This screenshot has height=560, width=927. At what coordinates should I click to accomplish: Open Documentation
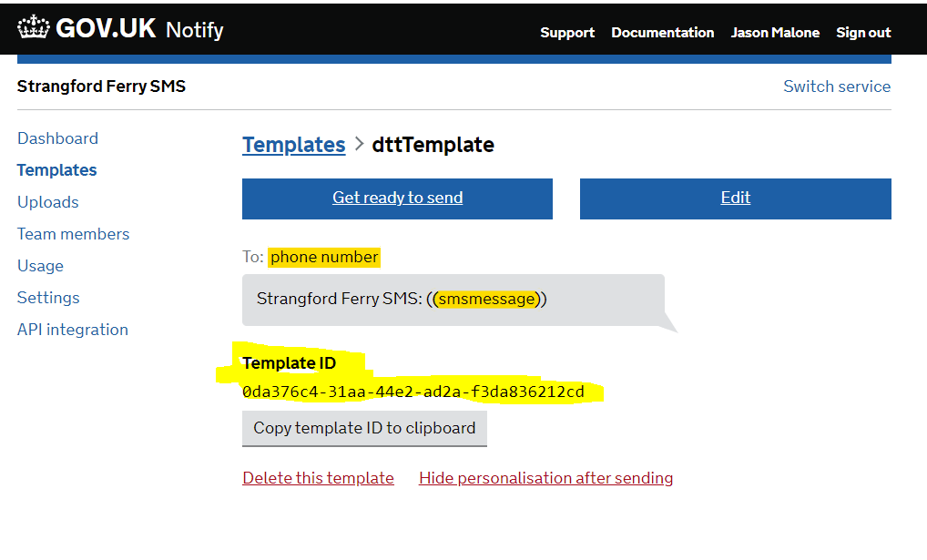coord(662,33)
